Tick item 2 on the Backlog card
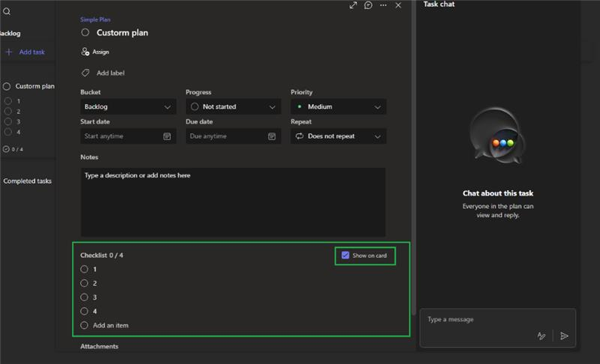Viewport: 600px width, 364px height. point(8,112)
